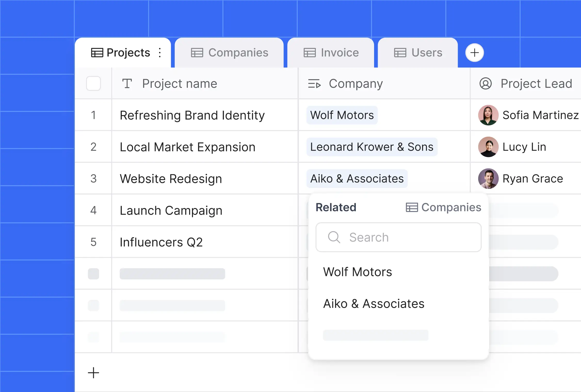Switch to the Users tab
This screenshot has height=392, width=581.
coord(418,53)
